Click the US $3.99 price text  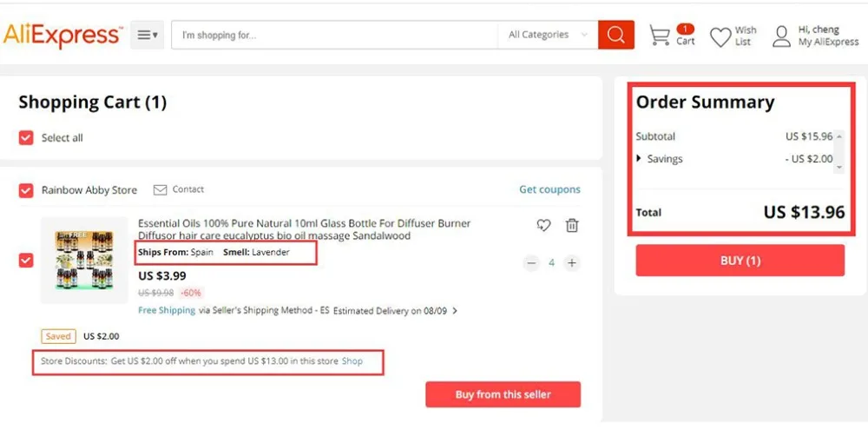click(x=162, y=275)
